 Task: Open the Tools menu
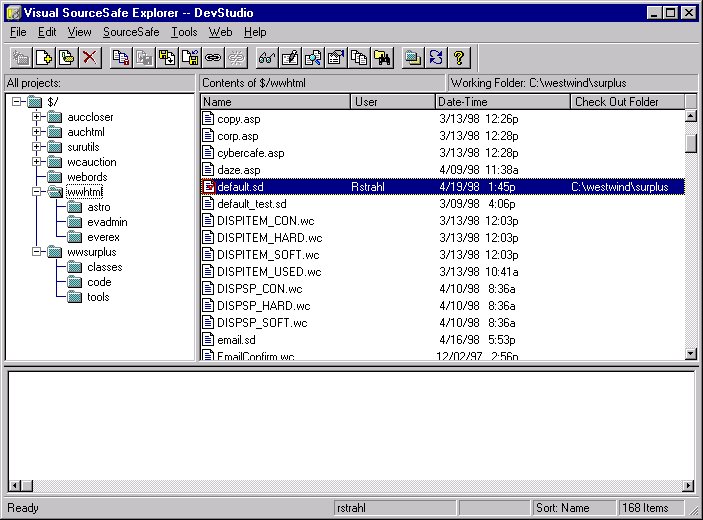click(x=184, y=32)
